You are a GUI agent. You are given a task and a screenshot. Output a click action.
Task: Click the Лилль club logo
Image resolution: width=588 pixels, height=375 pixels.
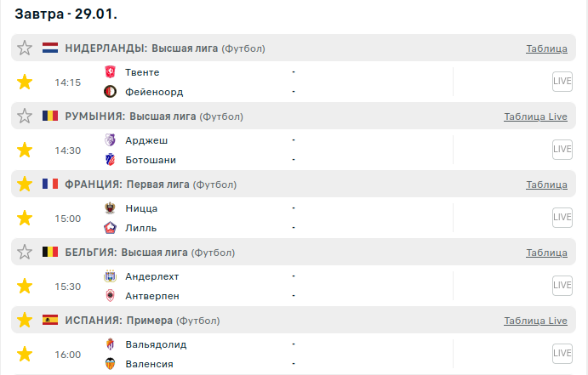tap(110, 228)
